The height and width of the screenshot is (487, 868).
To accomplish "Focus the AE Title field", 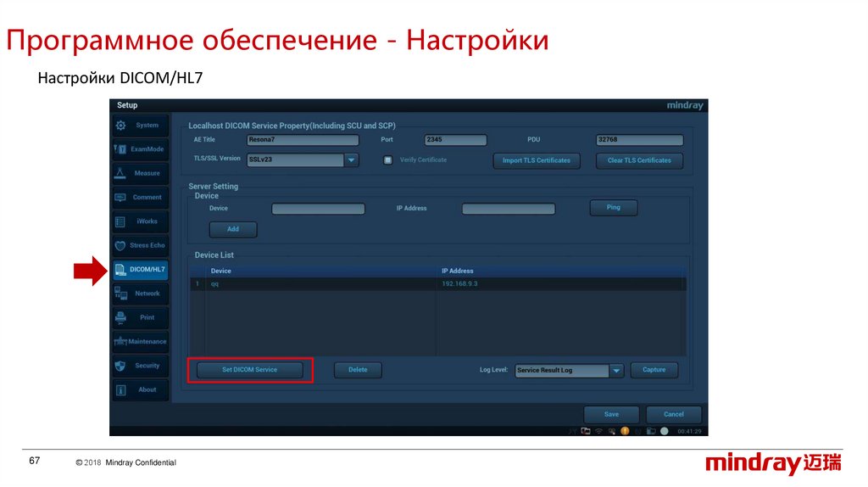I will tap(303, 140).
